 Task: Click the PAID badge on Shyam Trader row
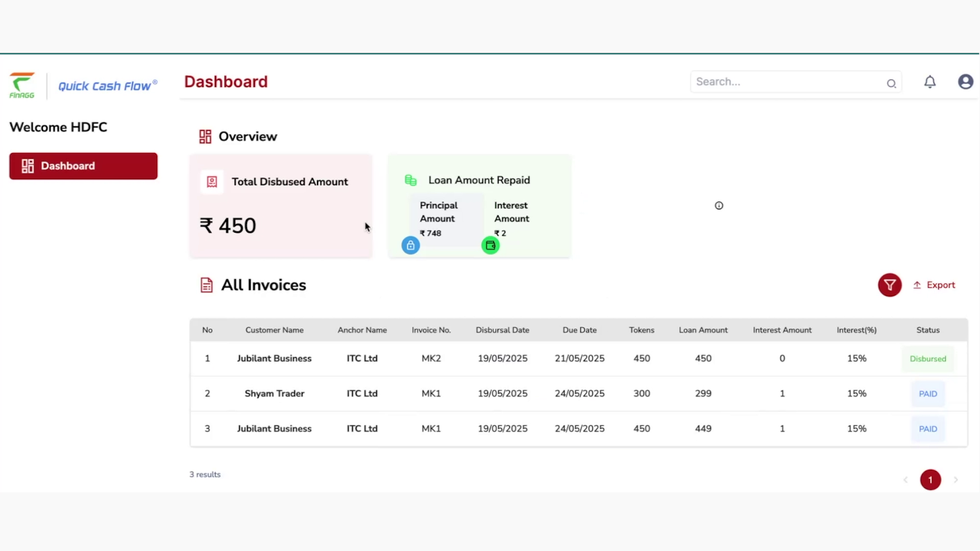(928, 393)
